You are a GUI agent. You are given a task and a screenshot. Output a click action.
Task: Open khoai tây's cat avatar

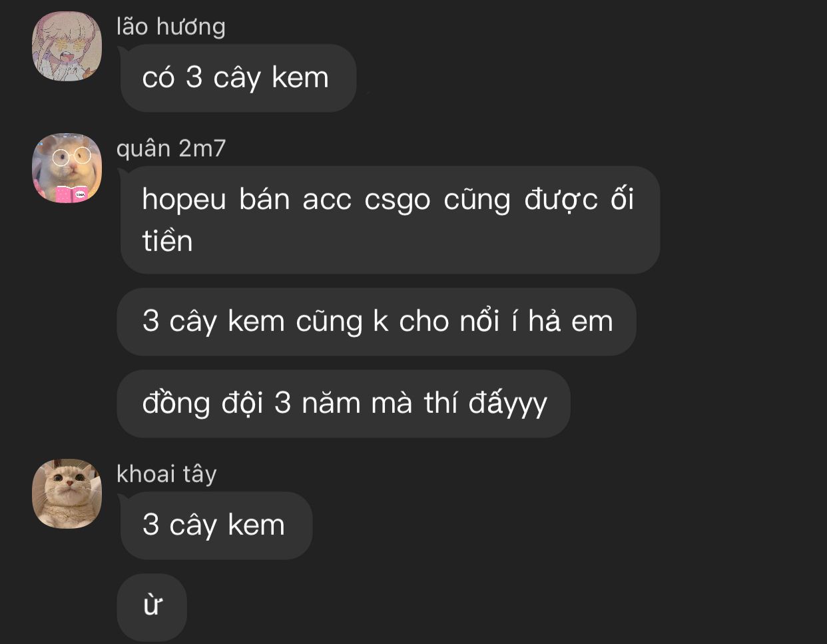tap(67, 493)
